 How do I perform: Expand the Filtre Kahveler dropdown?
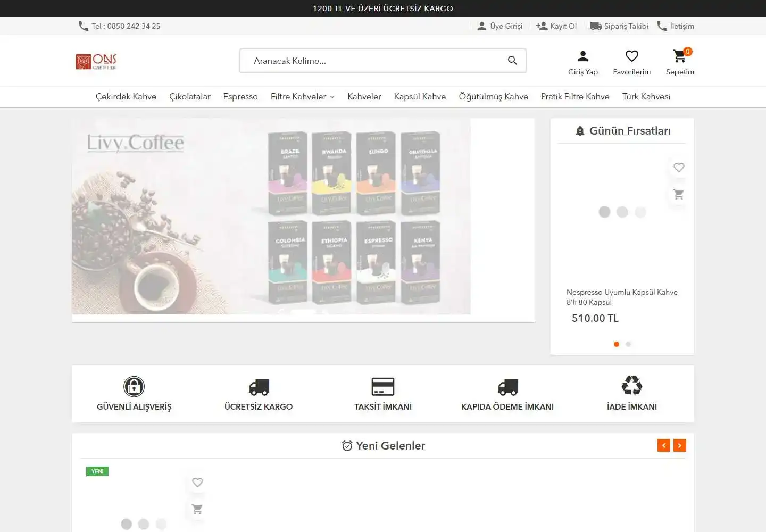point(303,96)
